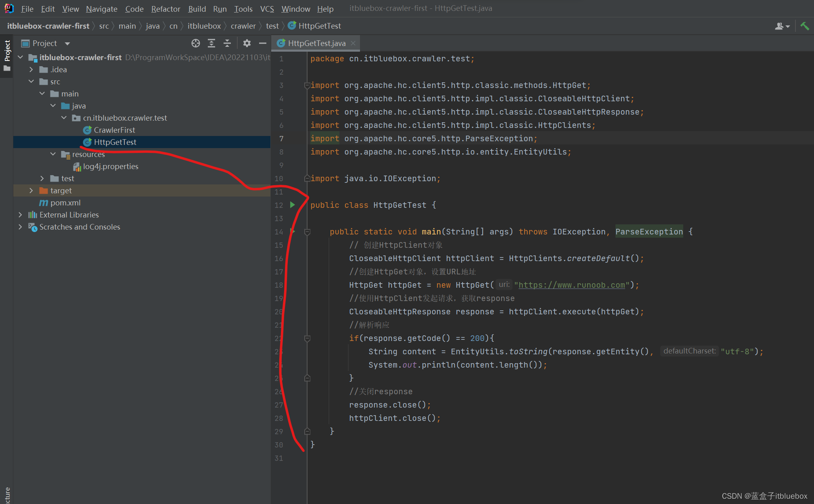Close the HttpGetTest.java tab
This screenshot has height=504, width=814.
[353, 43]
